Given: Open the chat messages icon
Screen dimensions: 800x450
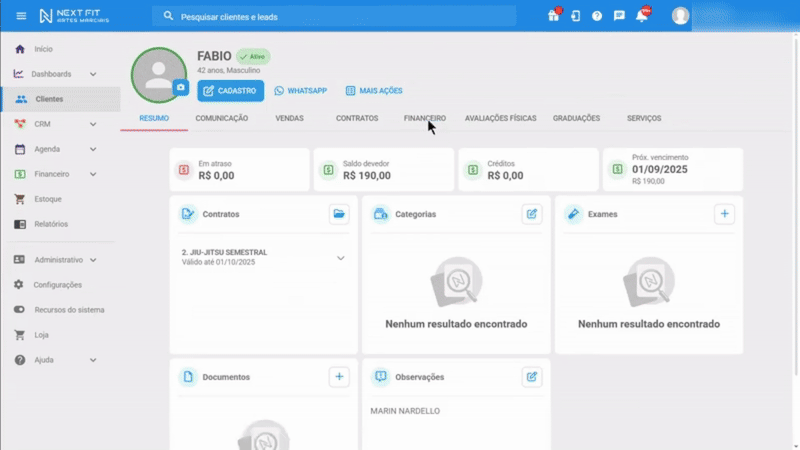Looking at the screenshot, I should (619, 16).
